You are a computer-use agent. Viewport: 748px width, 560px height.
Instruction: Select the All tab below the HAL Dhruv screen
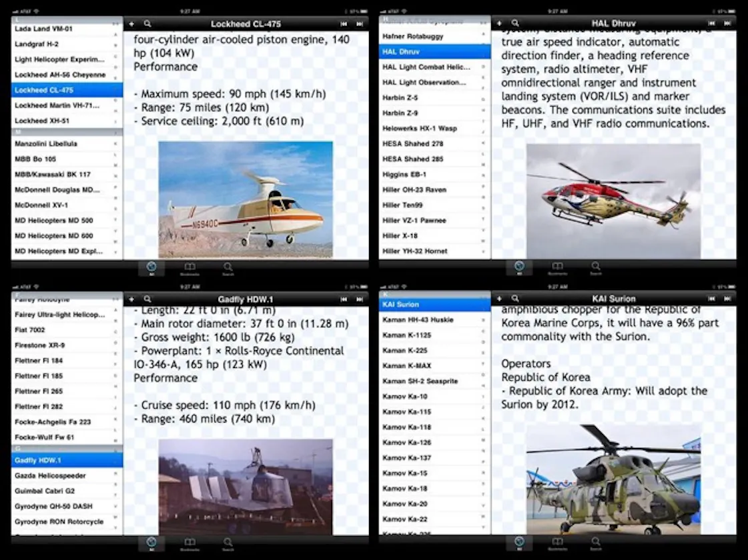(520, 268)
